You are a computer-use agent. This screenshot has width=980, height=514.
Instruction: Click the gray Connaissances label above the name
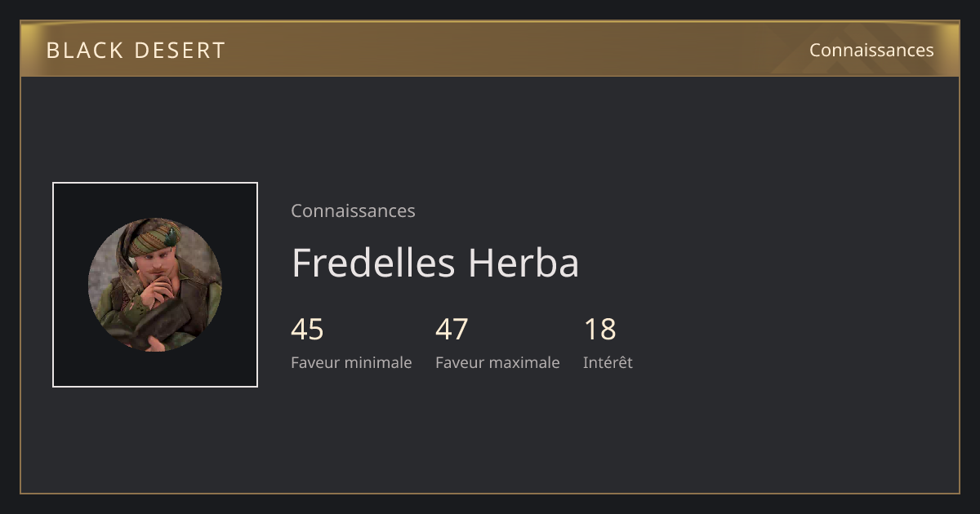point(353,210)
